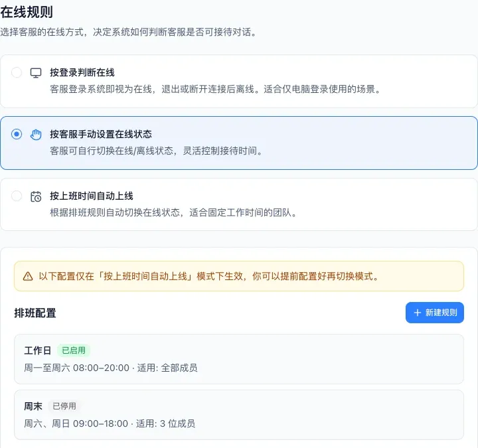Click the yellow notice text 以下配置仅在
478x448 pixels.
coord(208,276)
